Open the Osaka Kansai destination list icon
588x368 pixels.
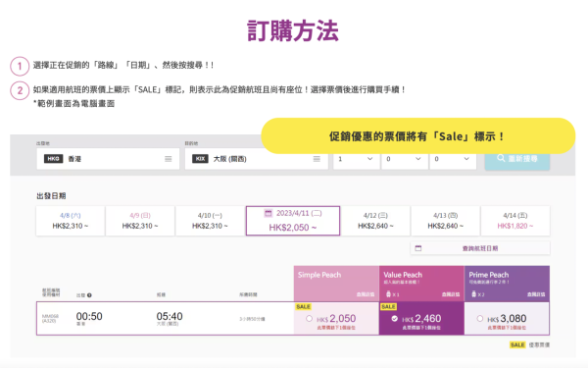pos(317,159)
